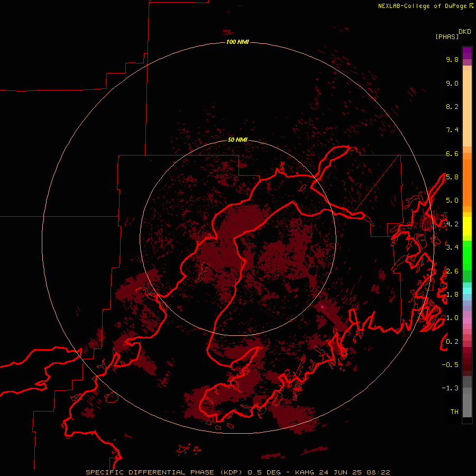The width and height of the screenshot is (476, 476).
Task: Click the -0.5 scale value
Action: click(450, 365)
